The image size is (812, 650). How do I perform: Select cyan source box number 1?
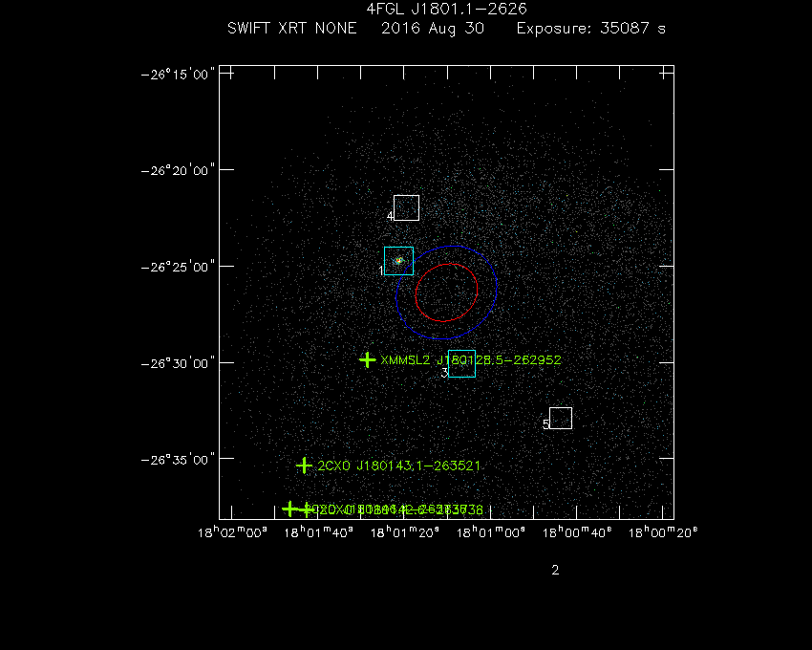(398, 261)
